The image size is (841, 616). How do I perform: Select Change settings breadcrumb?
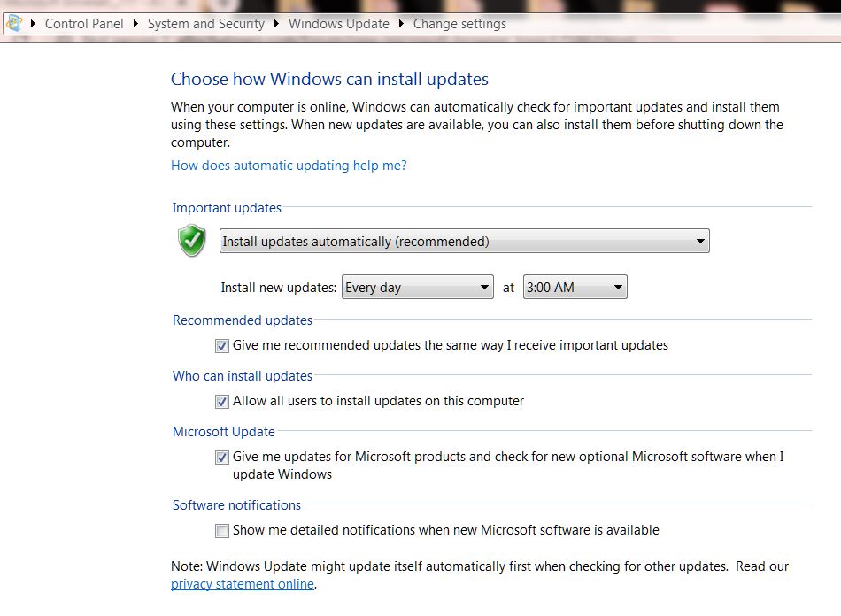click(459, 24)
